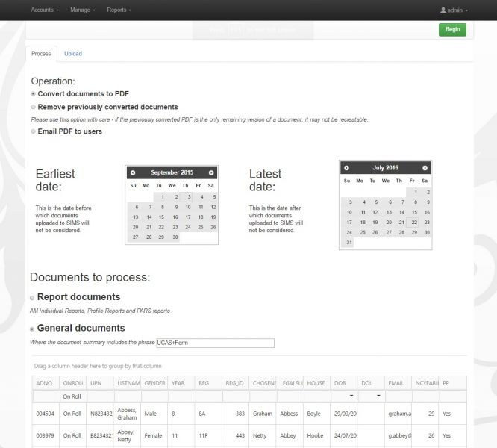The height and width of the screenshot is (448, 497).
Task: Select day 13 in July 2016 calendar
Action: pyautogui.click(x=387, y=213)
